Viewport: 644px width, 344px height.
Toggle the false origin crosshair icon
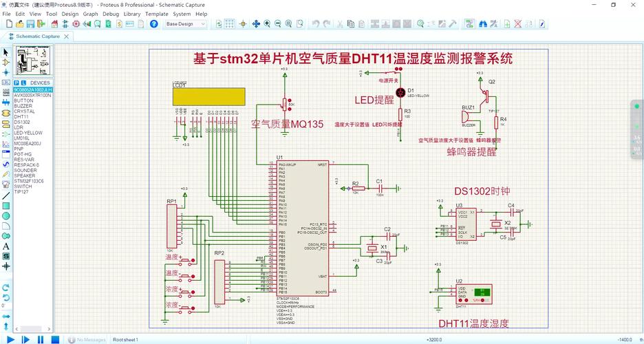tap(243, 24)
